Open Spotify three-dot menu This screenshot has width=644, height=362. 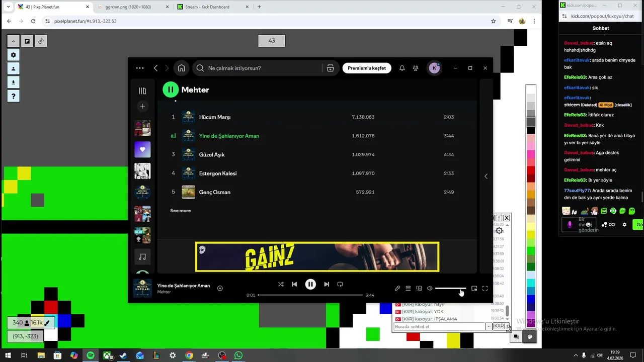(140, 68)
